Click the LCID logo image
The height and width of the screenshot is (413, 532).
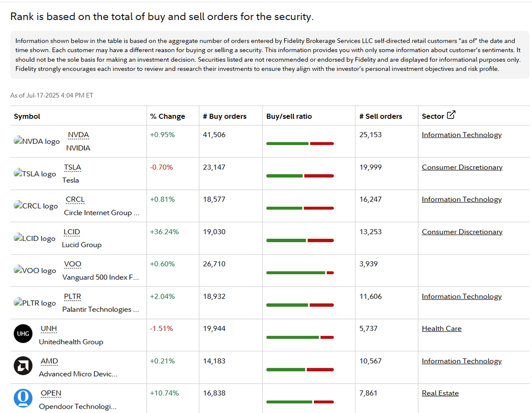point(35,238)
